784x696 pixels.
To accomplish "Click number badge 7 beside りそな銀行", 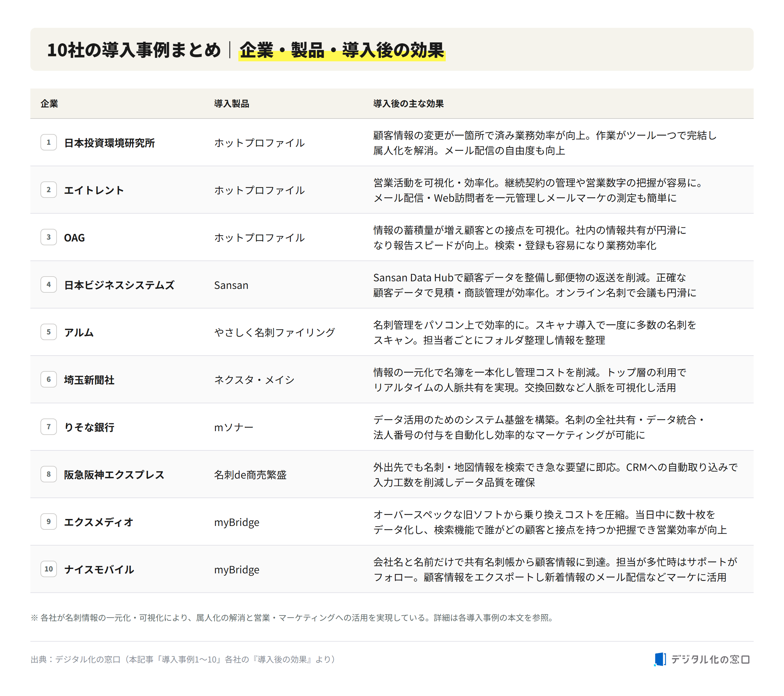I will (49, 426).
